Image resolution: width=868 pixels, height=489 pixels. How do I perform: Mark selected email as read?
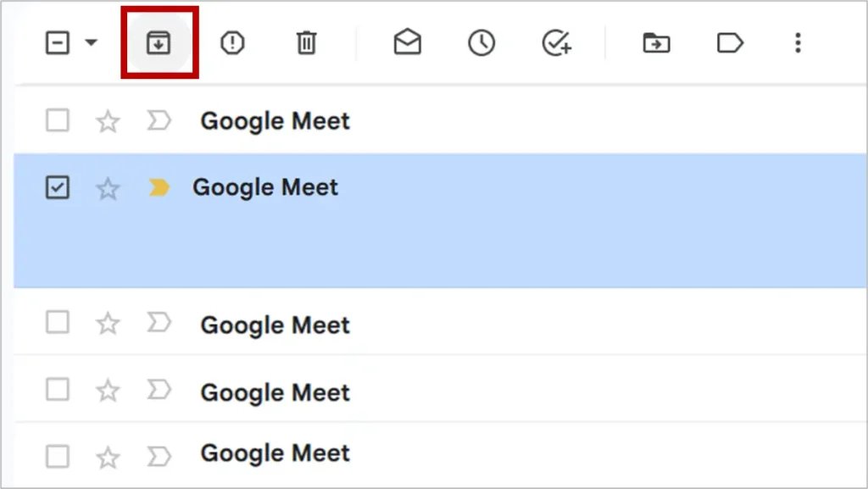[x=408, y=43]
